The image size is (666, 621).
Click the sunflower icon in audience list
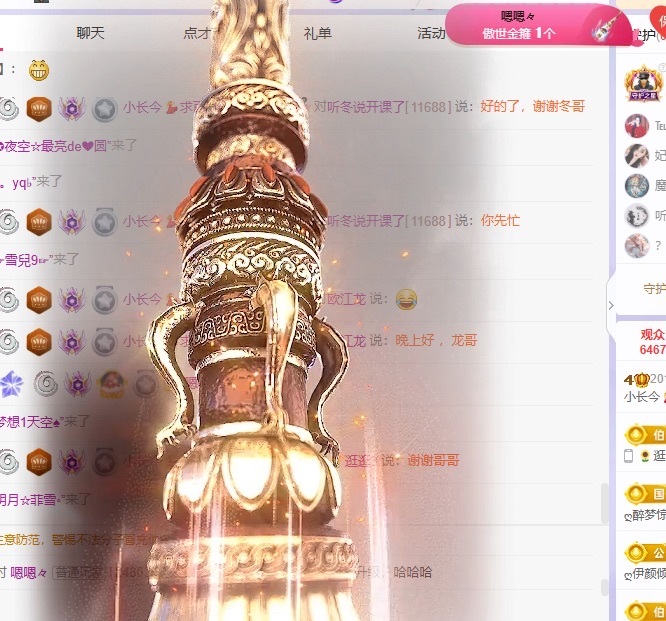pyautogui.click(x=645, y=456)
